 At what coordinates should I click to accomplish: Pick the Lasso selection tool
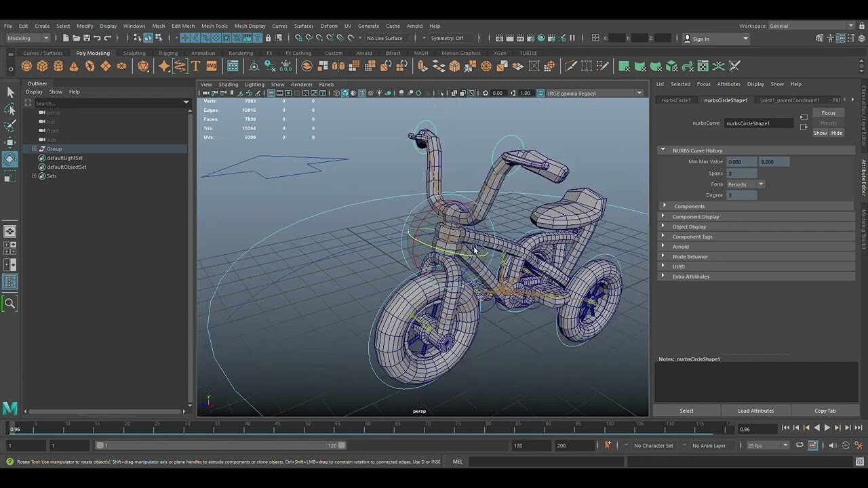pyautogui.click(x=10, y=109)
